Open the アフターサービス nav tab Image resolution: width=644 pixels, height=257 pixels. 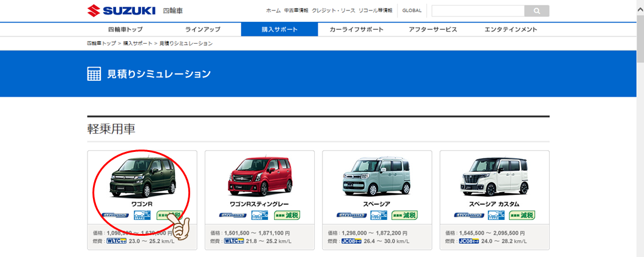[x=433, y=30]
